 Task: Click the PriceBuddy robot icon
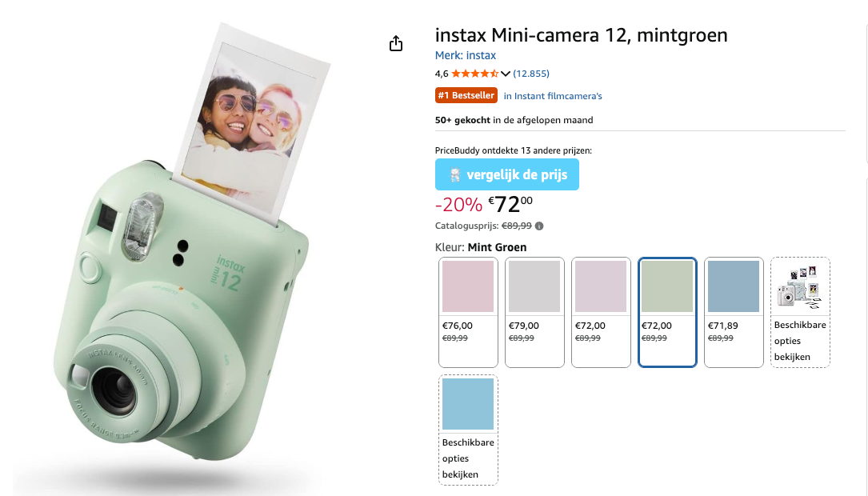click(x=454, y=174)
